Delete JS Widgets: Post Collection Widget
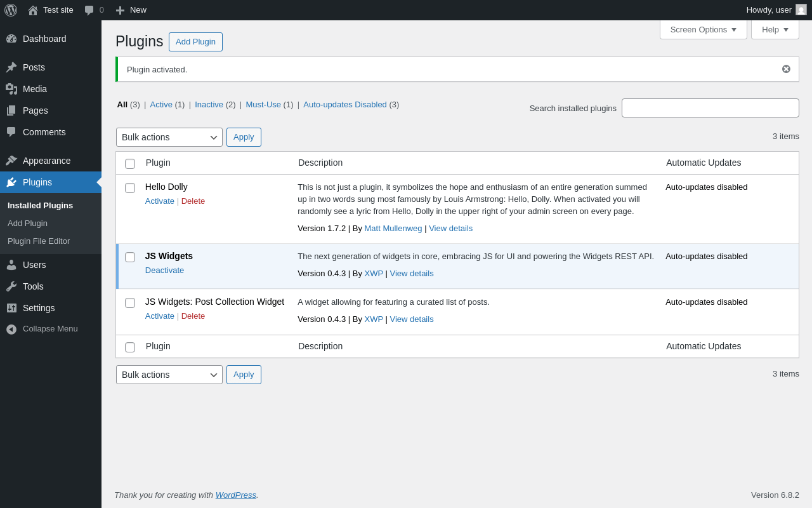812x508 pixels. point(193,316)
